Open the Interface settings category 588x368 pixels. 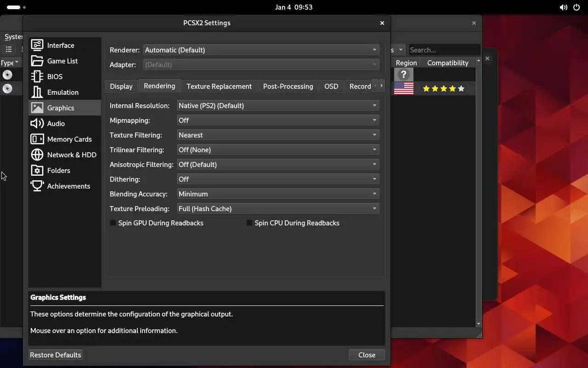coord(65,45)
